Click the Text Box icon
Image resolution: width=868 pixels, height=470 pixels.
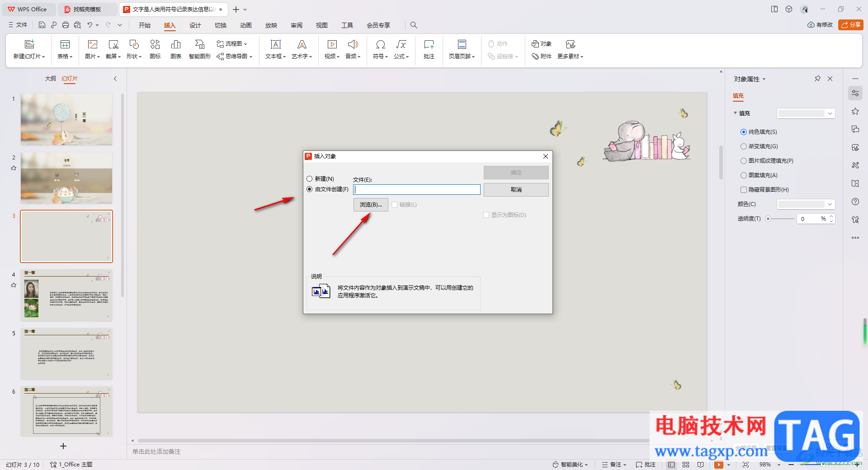pyautogui.click(x=275, y=44)
